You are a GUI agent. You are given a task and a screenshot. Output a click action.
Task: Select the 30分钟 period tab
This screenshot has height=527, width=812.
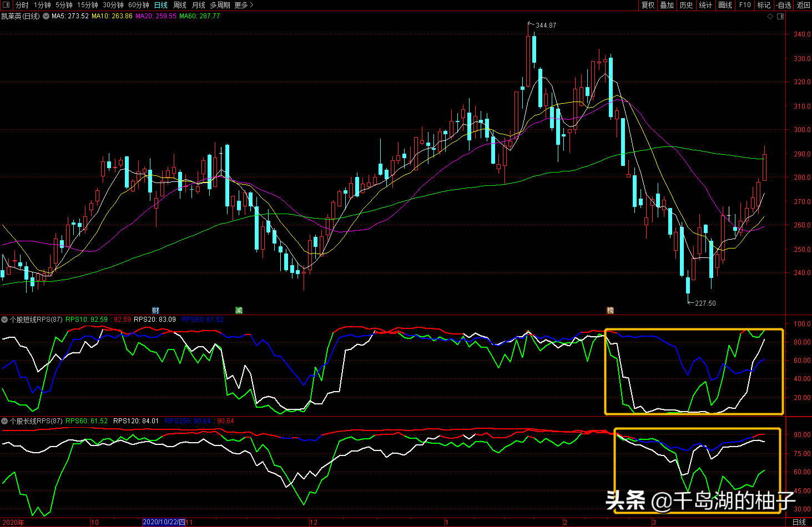tap(113, 5)
